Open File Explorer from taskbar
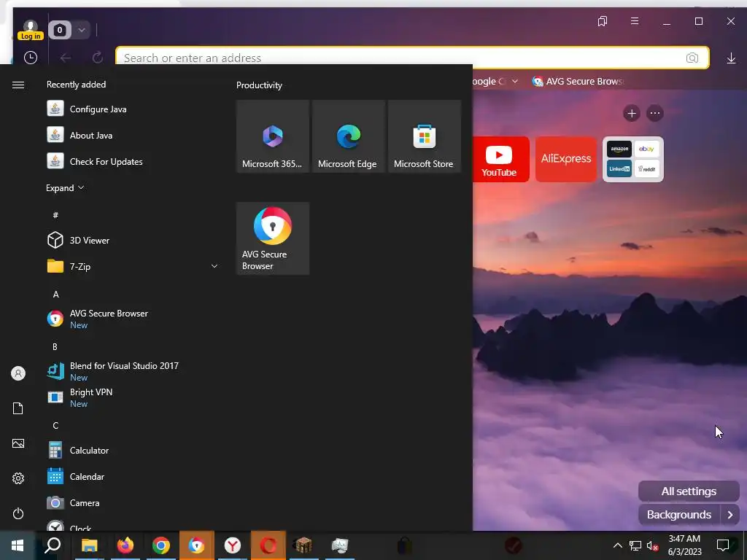Screen dimensions: 747x560 pyautogui.click(x=89, y=545)
